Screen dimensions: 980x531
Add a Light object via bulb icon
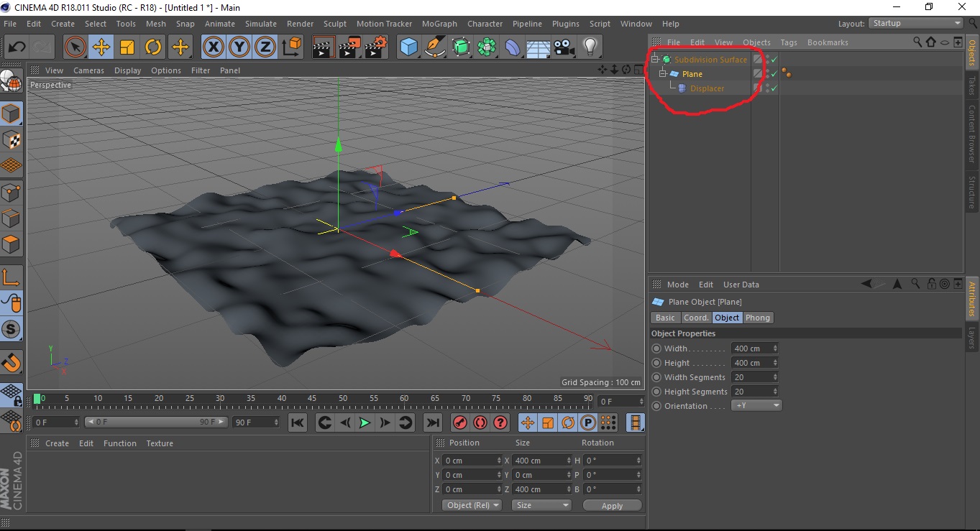[590, 47]
